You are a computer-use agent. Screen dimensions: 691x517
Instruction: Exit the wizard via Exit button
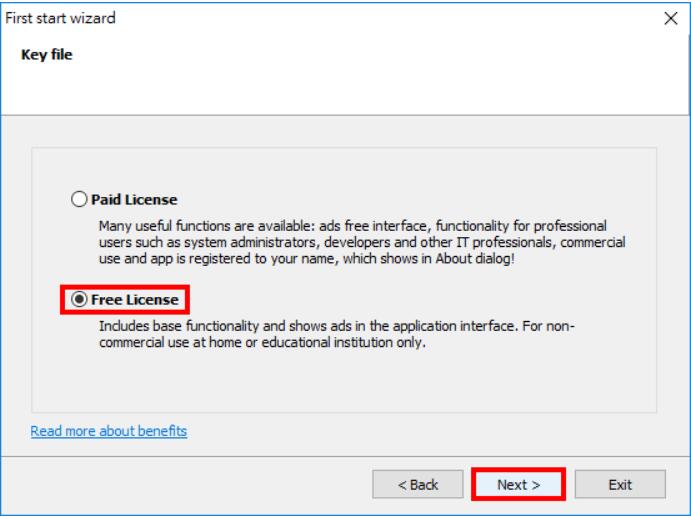(x=620, y=484)
